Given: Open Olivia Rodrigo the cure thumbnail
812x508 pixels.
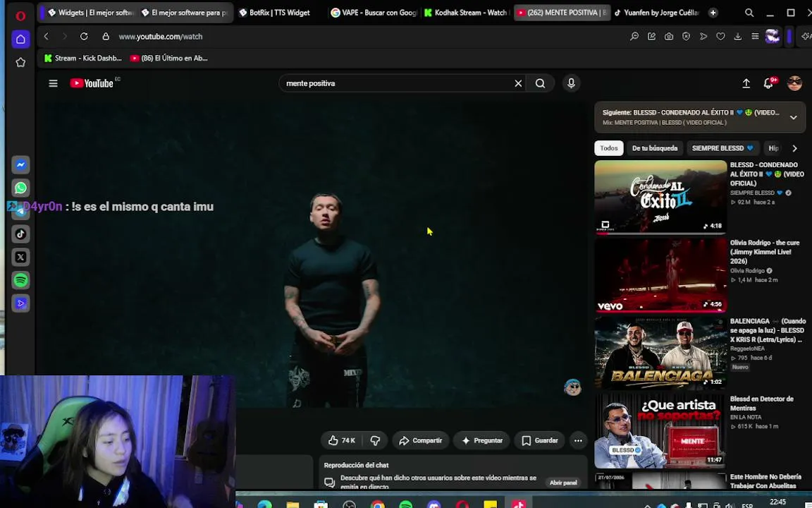Looking at the screenshot, I should tap(660, 274).
